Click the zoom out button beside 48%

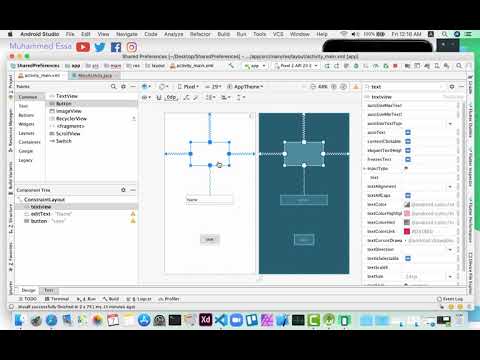pyautogui.click(x=313, y=87)
